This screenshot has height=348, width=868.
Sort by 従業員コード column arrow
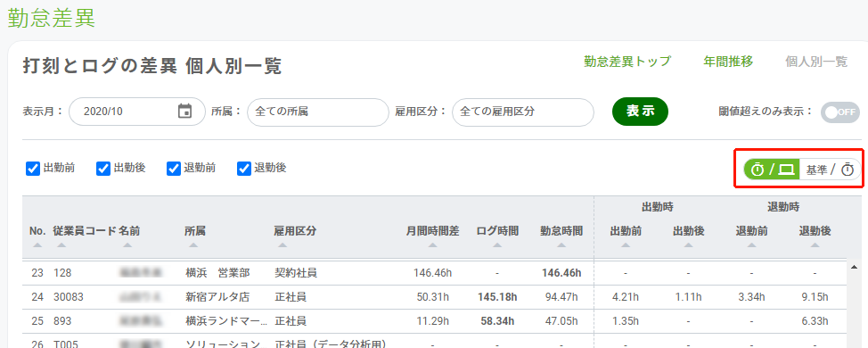tap(61, 244)
